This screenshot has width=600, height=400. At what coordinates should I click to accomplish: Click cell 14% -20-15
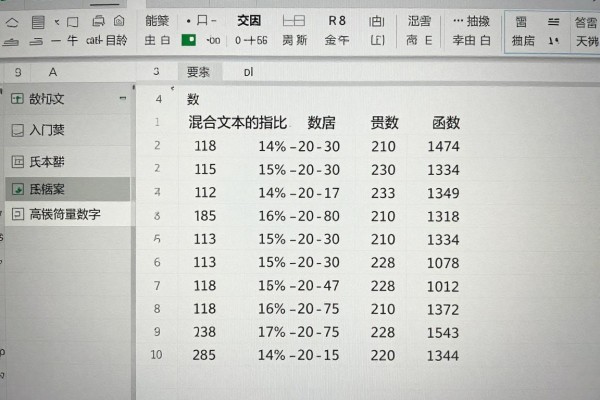pos(298,355)
